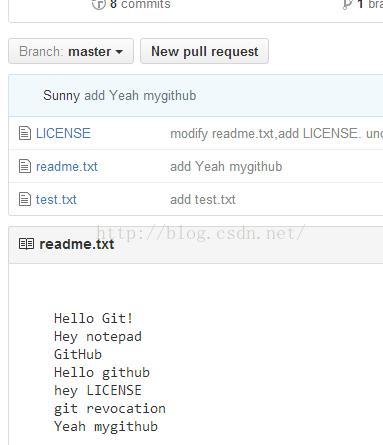
Task: Open the LICENSE file
Action: tap(63, 133)
